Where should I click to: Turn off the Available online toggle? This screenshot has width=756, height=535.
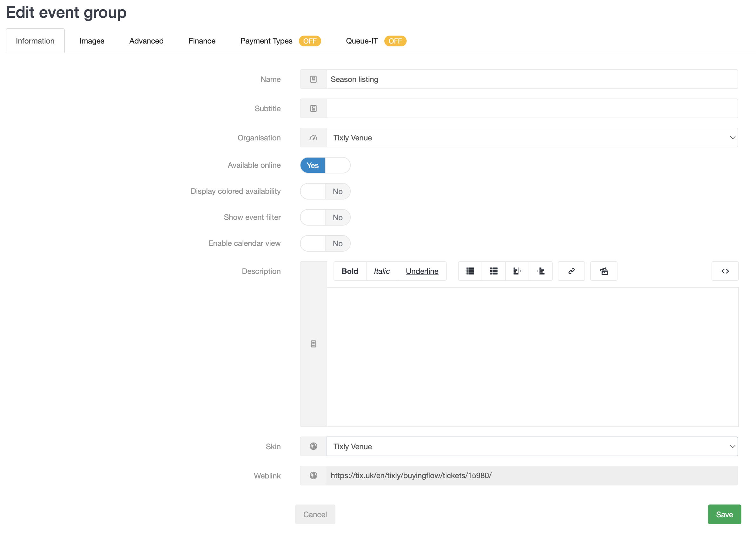(325, 165)
